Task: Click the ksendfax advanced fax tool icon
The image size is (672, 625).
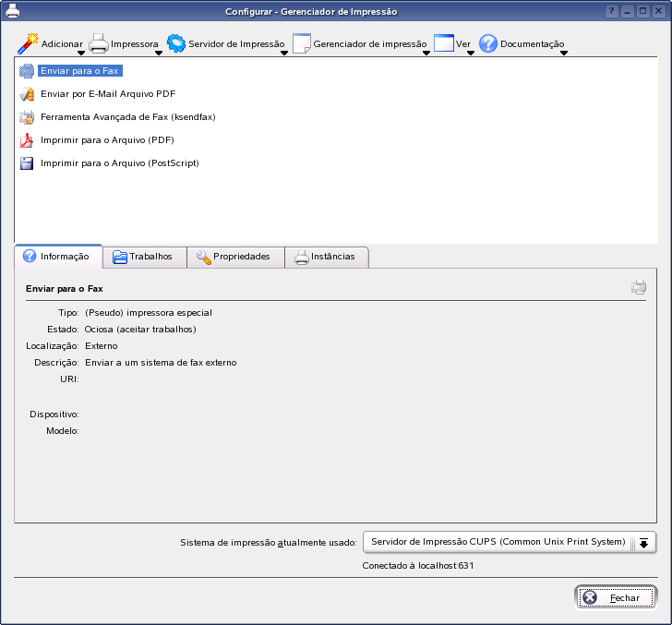Action: tap(27, 117)
